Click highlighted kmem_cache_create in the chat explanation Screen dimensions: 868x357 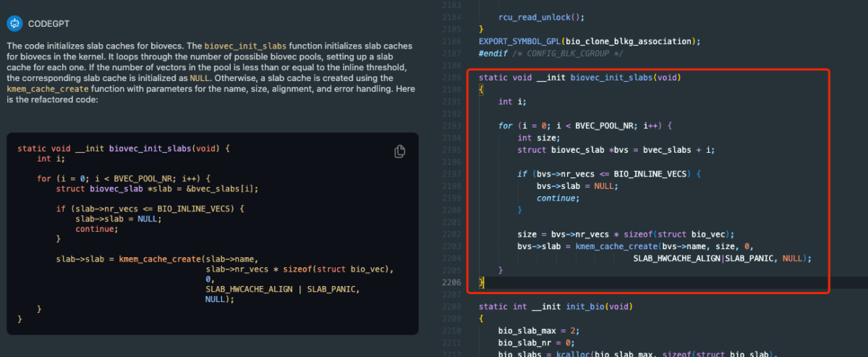point(48,89)
